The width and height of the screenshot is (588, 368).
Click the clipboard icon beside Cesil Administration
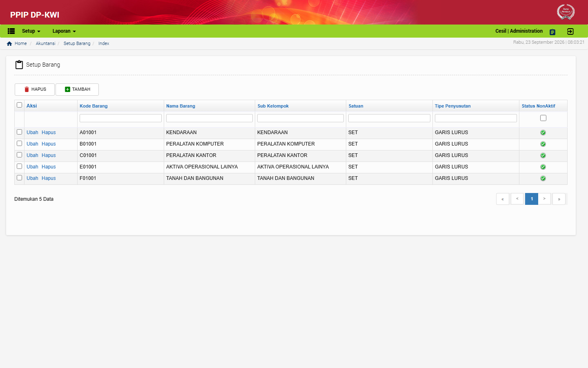552,32
